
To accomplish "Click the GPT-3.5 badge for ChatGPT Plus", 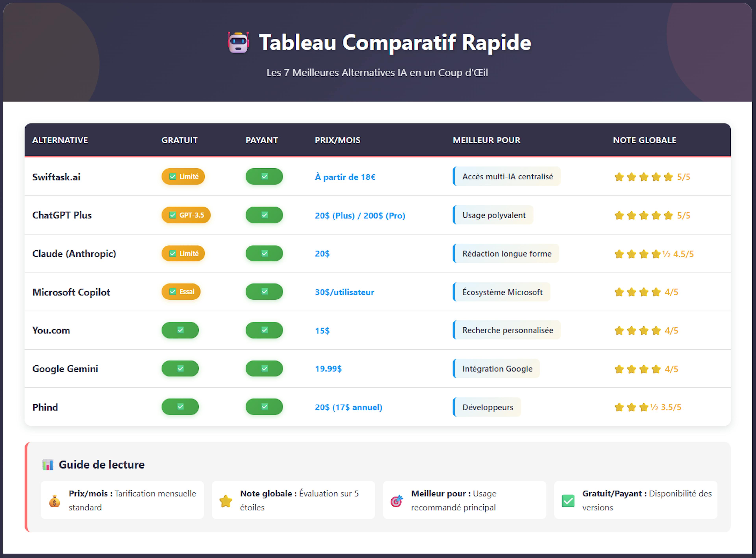I will 186,215.
